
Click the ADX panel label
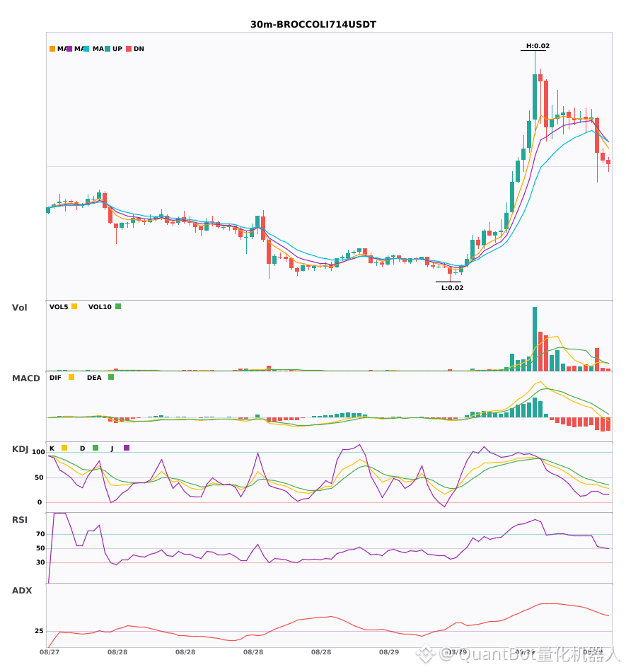21,590
